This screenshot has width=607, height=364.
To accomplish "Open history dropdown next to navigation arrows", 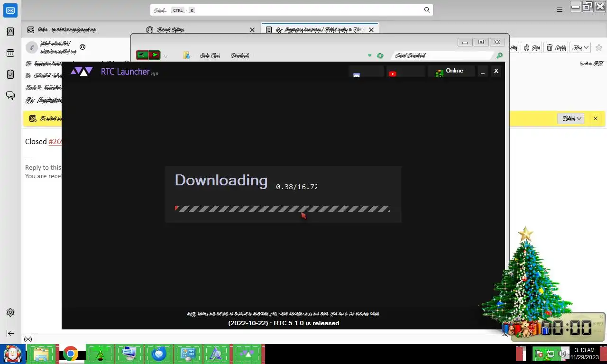I will [166, 56].
